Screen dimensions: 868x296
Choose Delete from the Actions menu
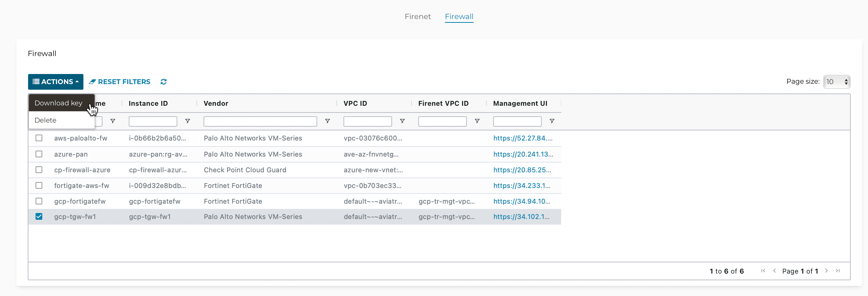coord(46,120)
